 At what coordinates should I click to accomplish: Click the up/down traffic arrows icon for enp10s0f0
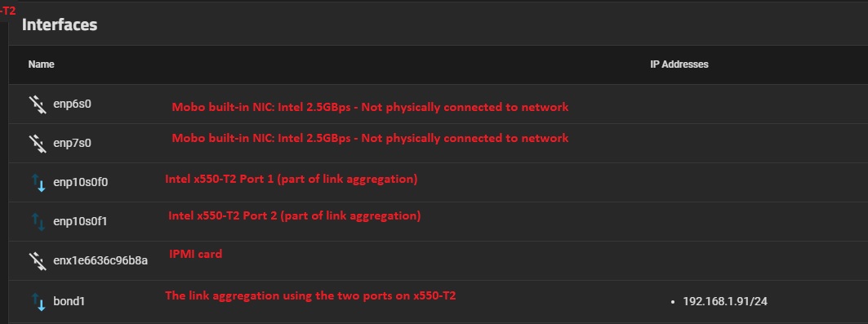pos(38,183)
